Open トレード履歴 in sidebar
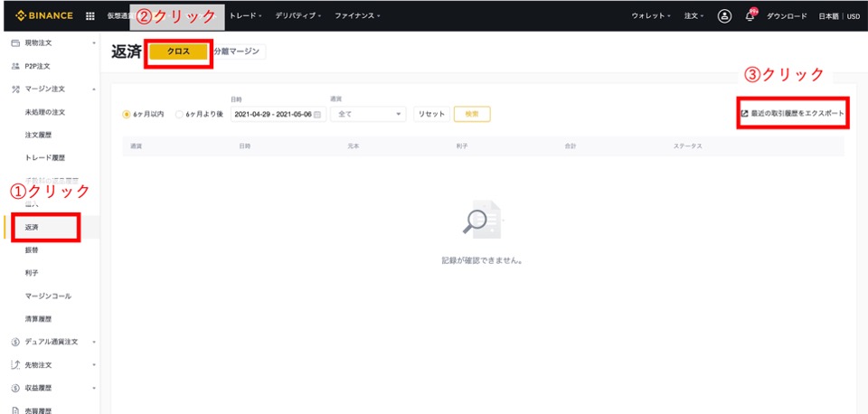 tap(45, 158)
